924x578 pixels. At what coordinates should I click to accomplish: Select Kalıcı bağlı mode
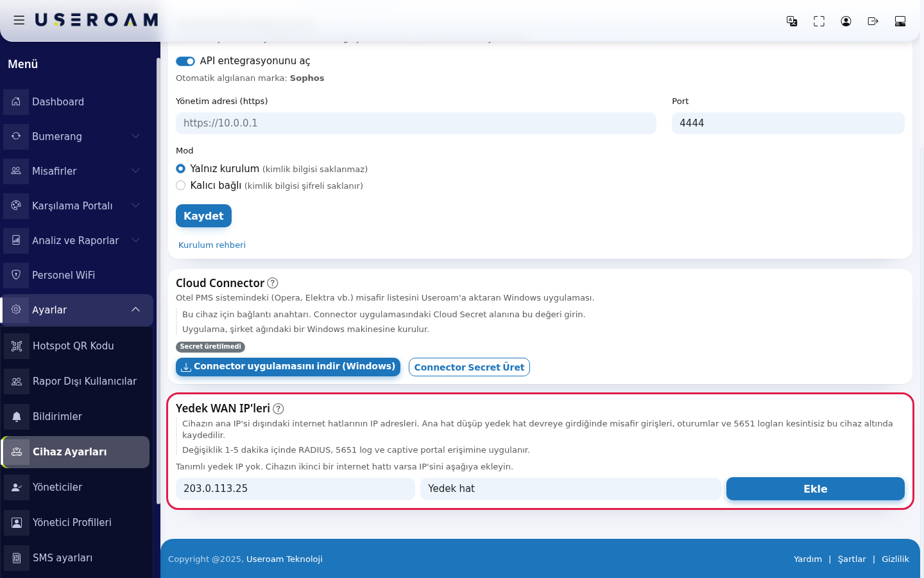181,186
